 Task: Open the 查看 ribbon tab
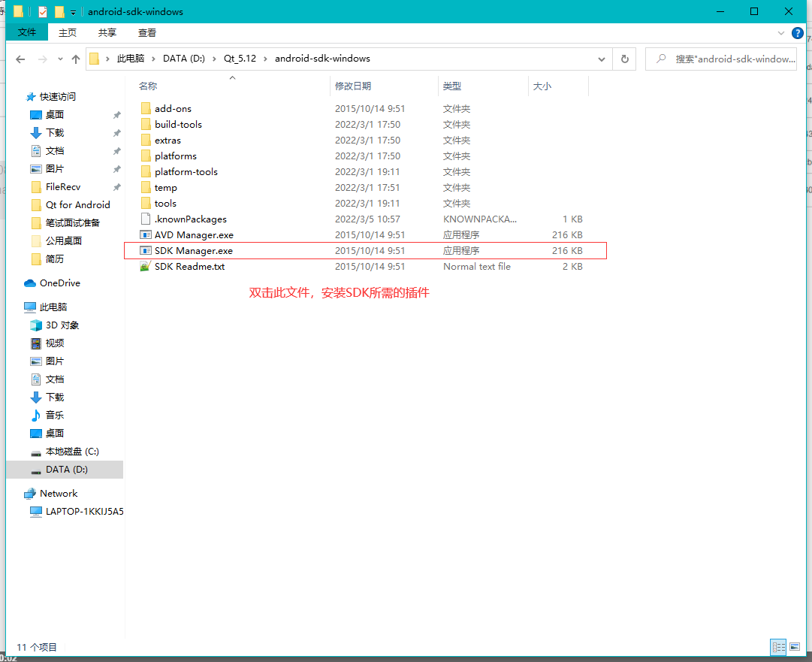(x=147, y=32)
